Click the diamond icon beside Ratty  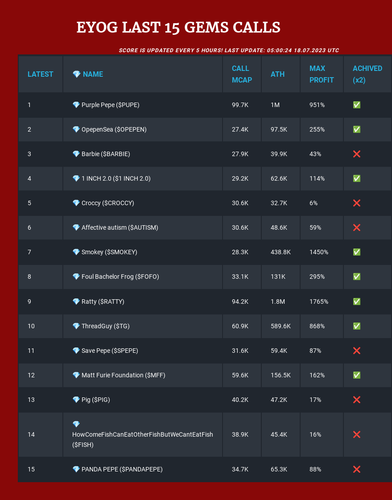tap(76, 301)
